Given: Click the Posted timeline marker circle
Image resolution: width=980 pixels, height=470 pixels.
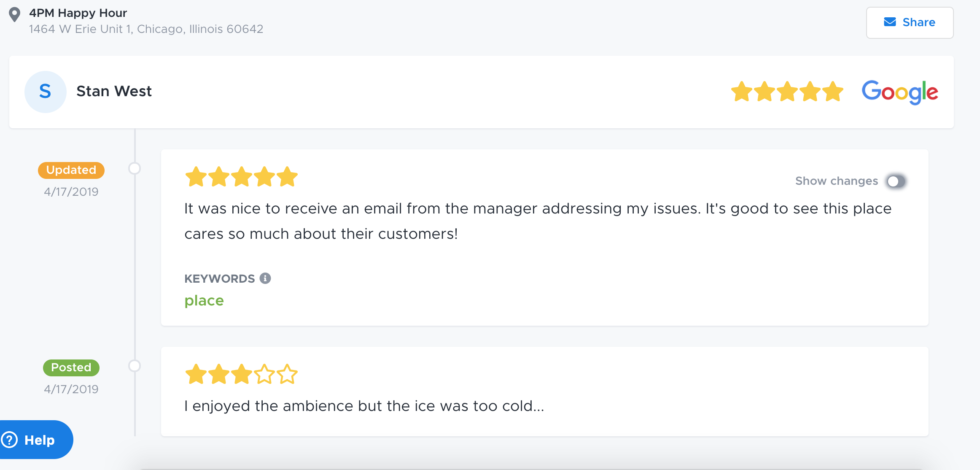Looking at the screenshot, I should click(135, 366).
